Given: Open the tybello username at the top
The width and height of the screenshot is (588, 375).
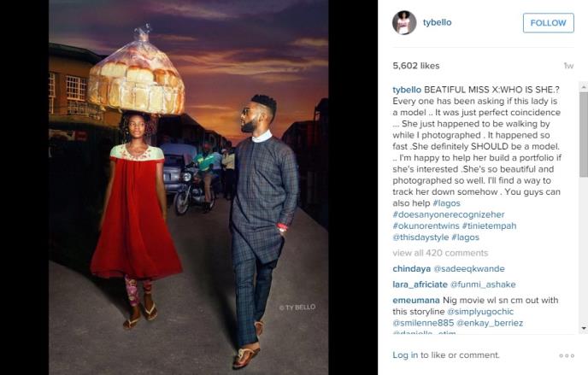Looking at the screenshot, I should coord(438,22).
